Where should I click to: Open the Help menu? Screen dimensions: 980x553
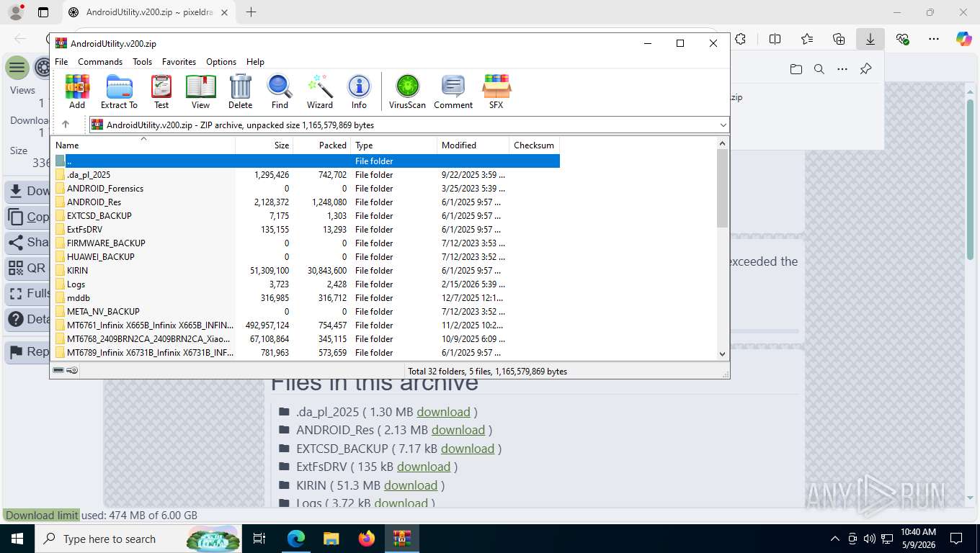(255, 62)
